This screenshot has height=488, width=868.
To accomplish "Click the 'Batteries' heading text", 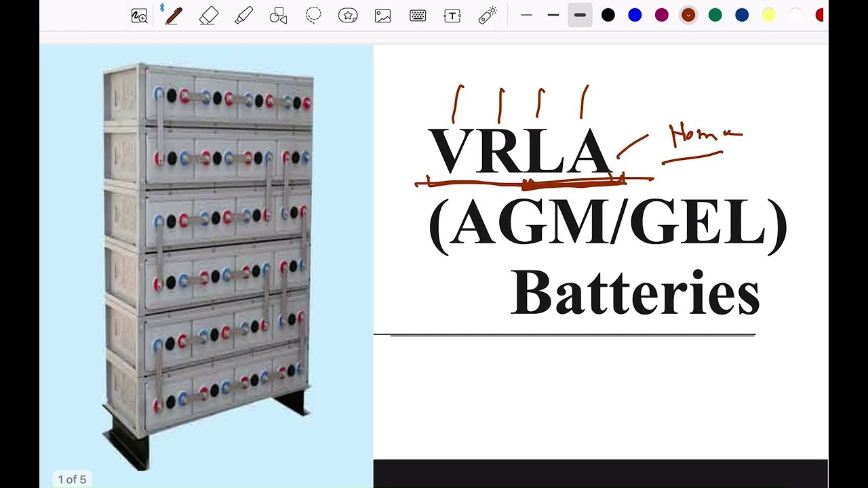I will (635, 292).
